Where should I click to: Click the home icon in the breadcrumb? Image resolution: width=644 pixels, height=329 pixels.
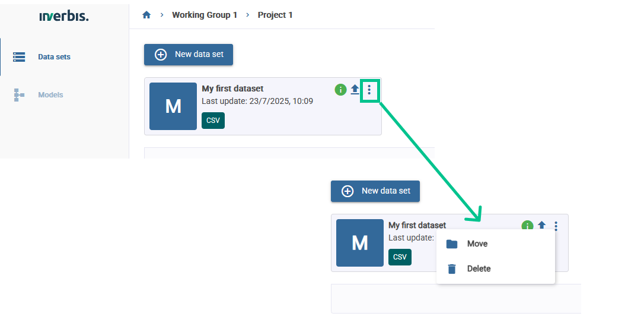pyautogui.click(x=146, y=15)
